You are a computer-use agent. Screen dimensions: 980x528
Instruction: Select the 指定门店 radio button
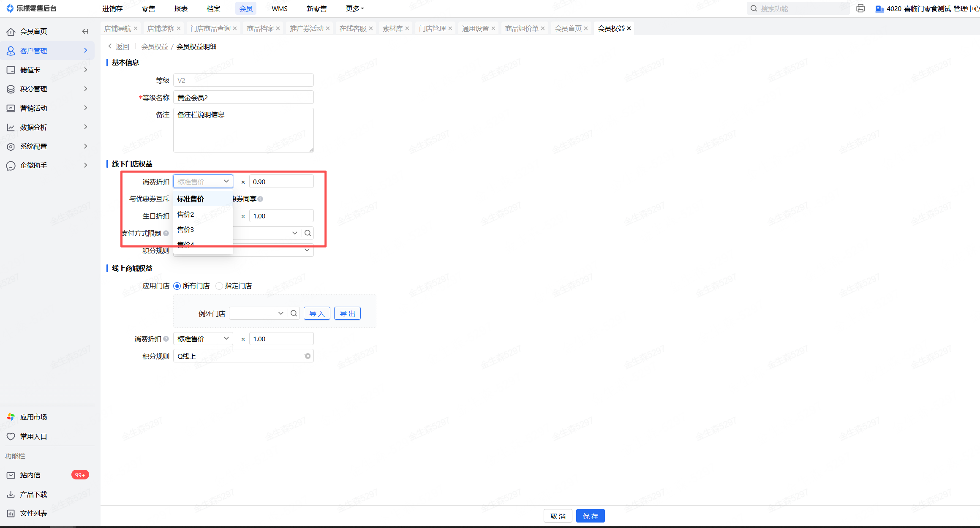point(219,286)
